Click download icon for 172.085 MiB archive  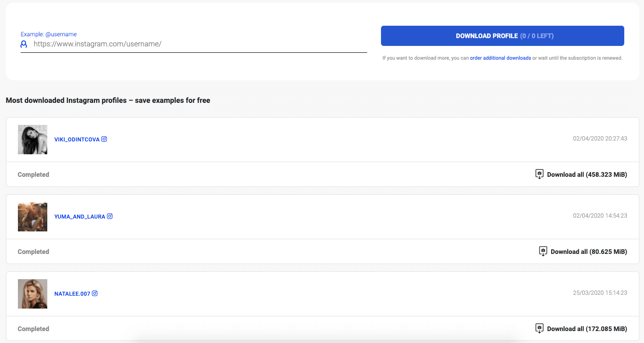point(540,329)
